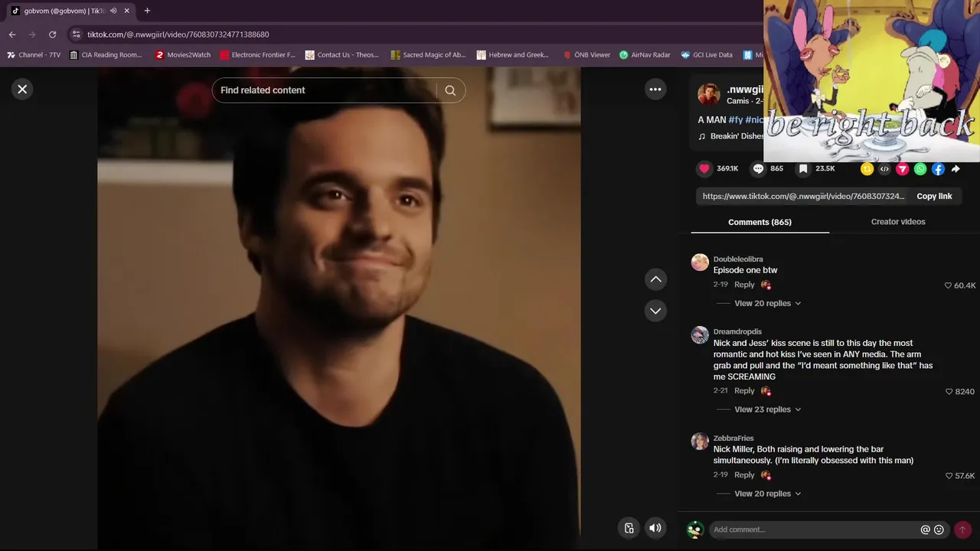Mute the video volume speaker
The image size is (980, 551).
coord(655,528)
